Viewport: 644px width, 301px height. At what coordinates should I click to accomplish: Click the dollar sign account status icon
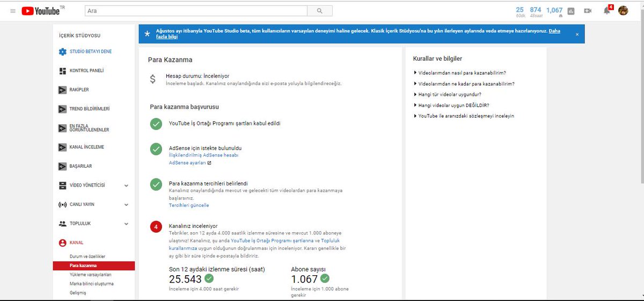(x=153, y=80)
